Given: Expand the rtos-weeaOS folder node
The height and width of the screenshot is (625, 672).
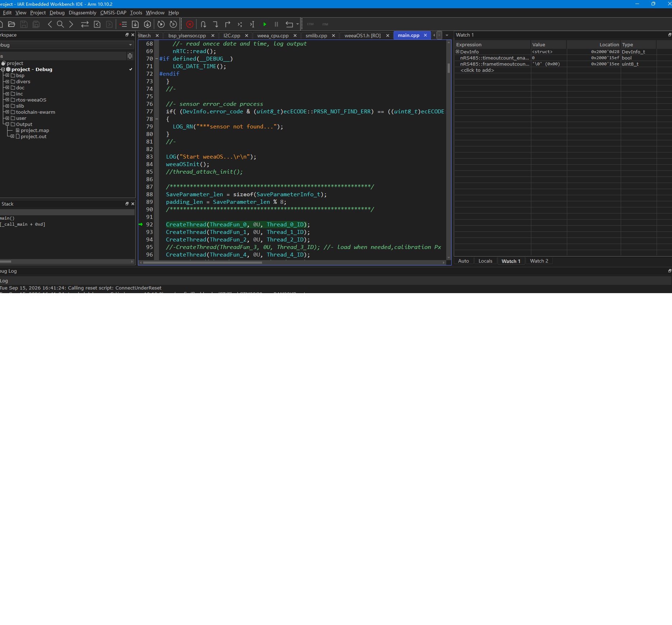Looking at the screenshot, I should [x=7, y=100].
